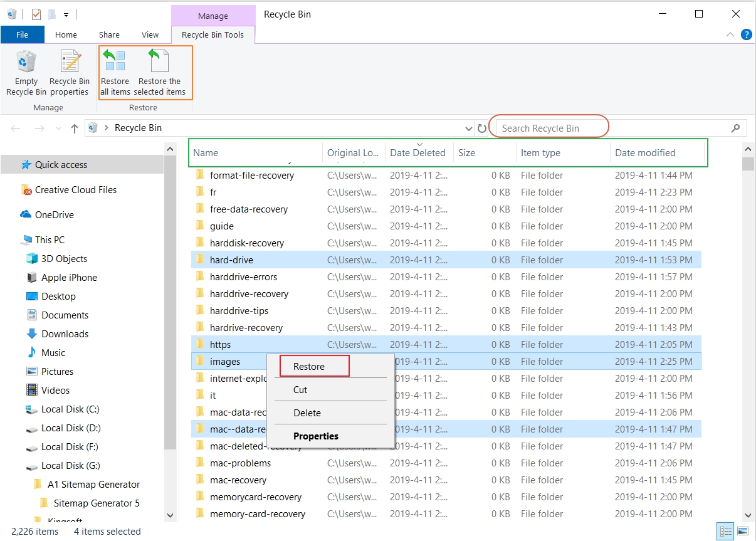Open Documents in the sidebar
756x541 pixels.
[x=58, y=315]
